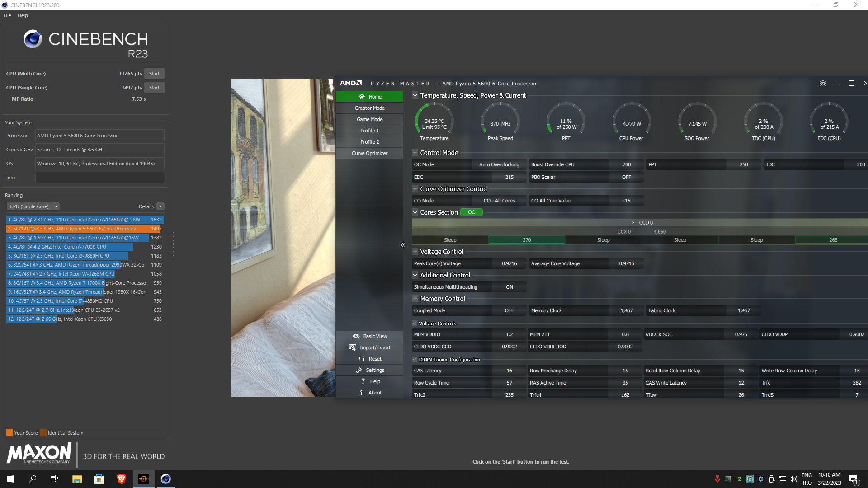Screen dimensions: 868x488
Task: Collapse the Control Mode section
Action: [415, 153]
